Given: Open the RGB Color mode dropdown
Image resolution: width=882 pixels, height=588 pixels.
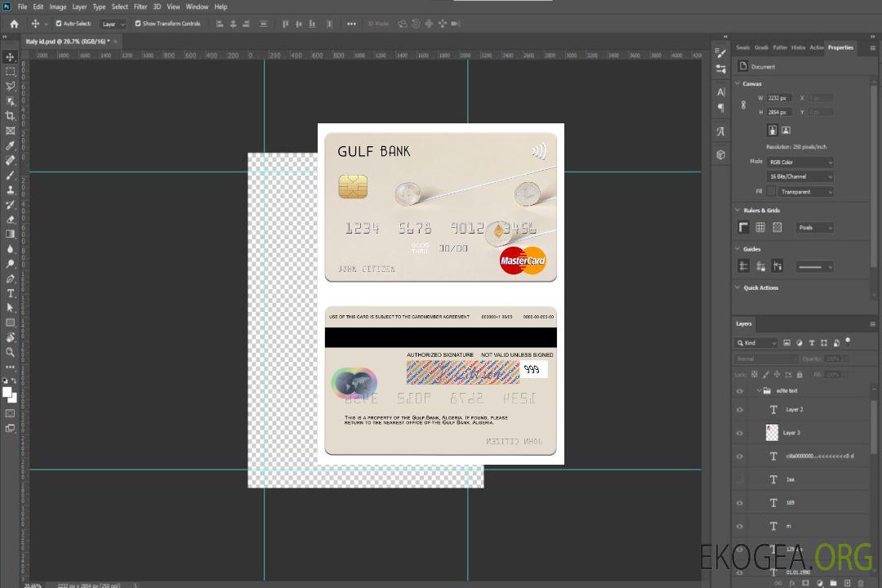Looking at the screenshot, I should (x=800, y=162).
